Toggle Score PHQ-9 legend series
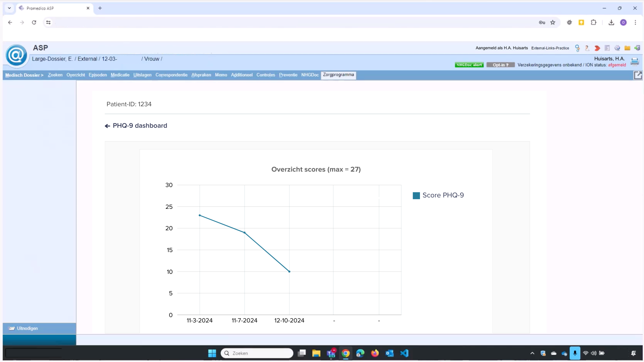 [438, 195]
